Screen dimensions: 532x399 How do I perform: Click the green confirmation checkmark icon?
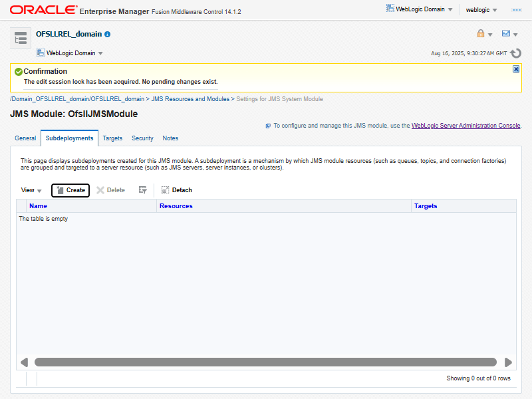tap(19, 72)
